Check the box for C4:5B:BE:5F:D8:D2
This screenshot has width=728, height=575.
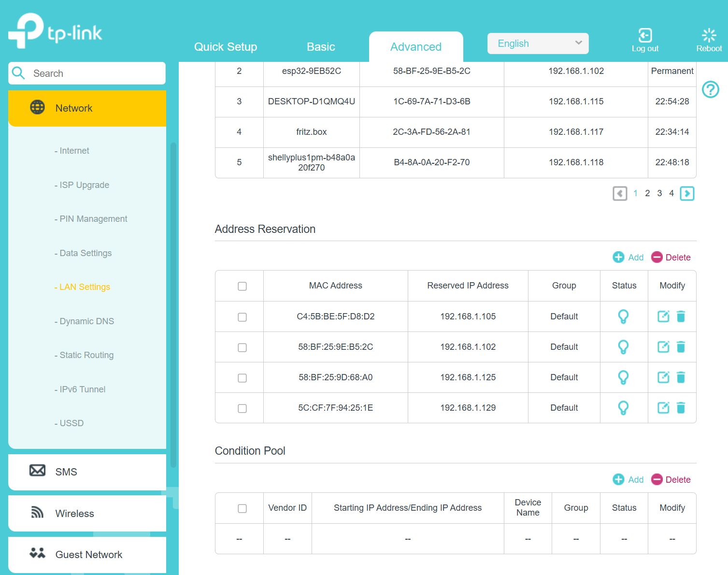click(x=242, y=317)
